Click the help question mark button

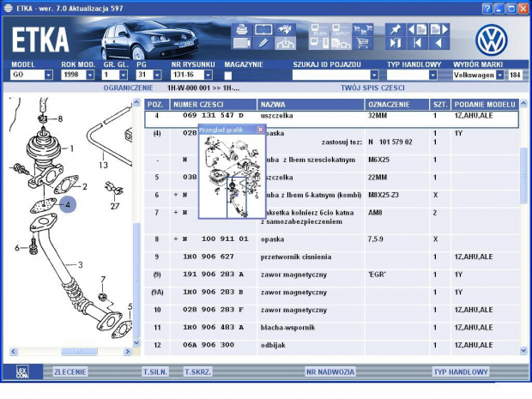click(487, 9)
